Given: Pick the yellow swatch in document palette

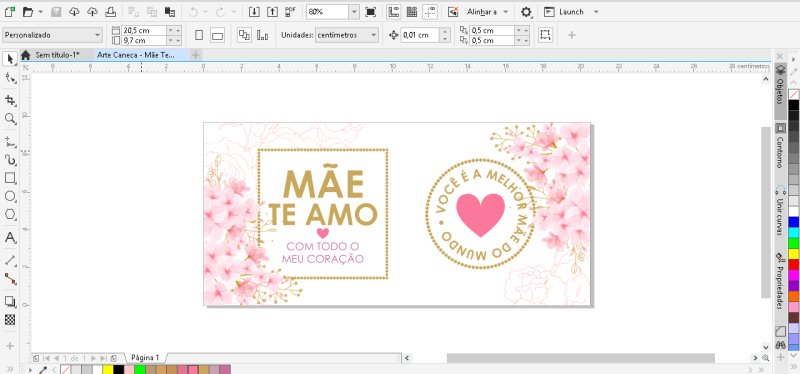Looking at the screenshot, I should pos(107,369).
